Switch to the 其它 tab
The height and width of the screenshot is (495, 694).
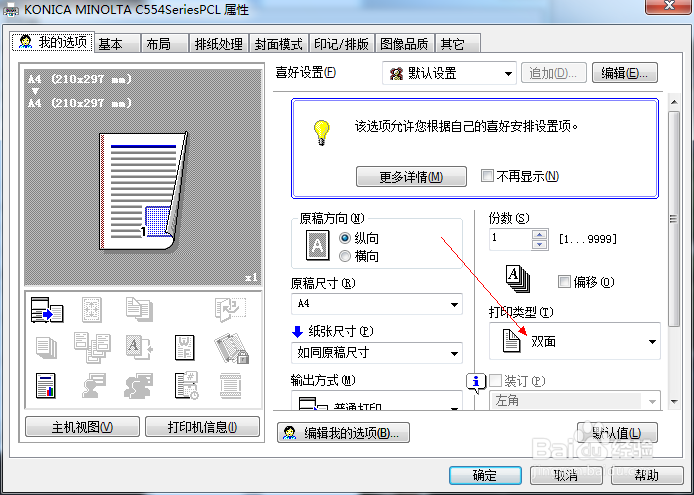click(x=458, y=44)
